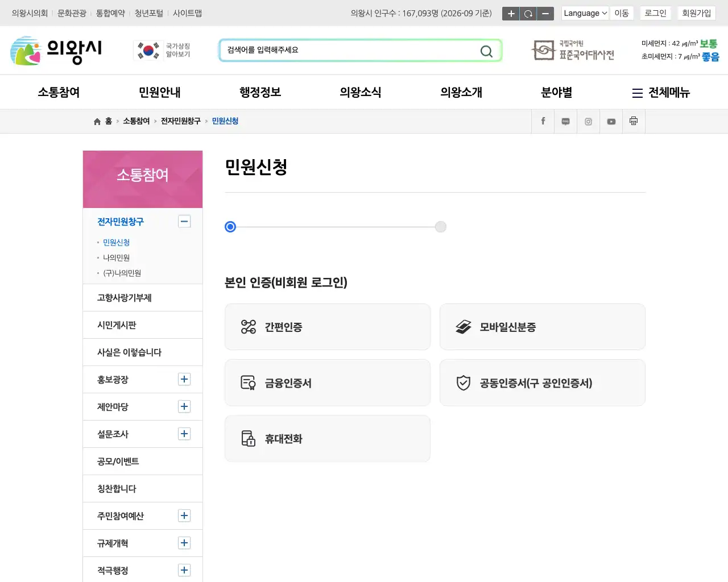The height and width of the screenshot is (582, 728).
Task: Open the 소통참여 main menu
Action: click(59, 92)
